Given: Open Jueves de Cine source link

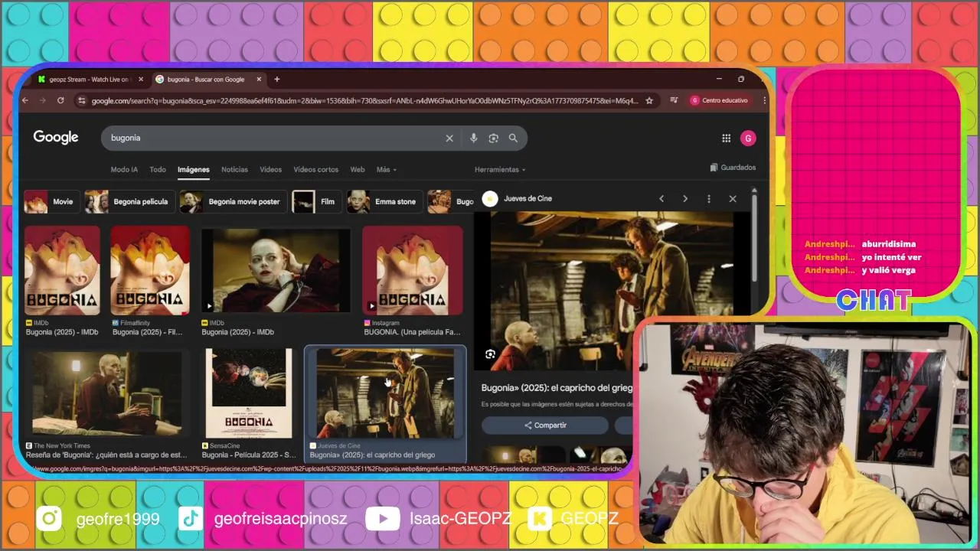Looking at the screenshot, I should [x=528, y=199].
